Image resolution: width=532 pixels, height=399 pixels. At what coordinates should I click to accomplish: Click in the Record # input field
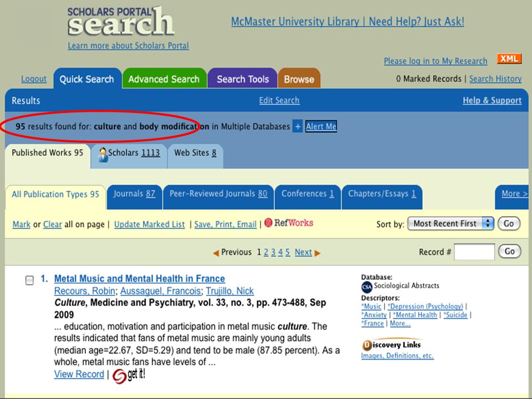(x=474, y=252)
